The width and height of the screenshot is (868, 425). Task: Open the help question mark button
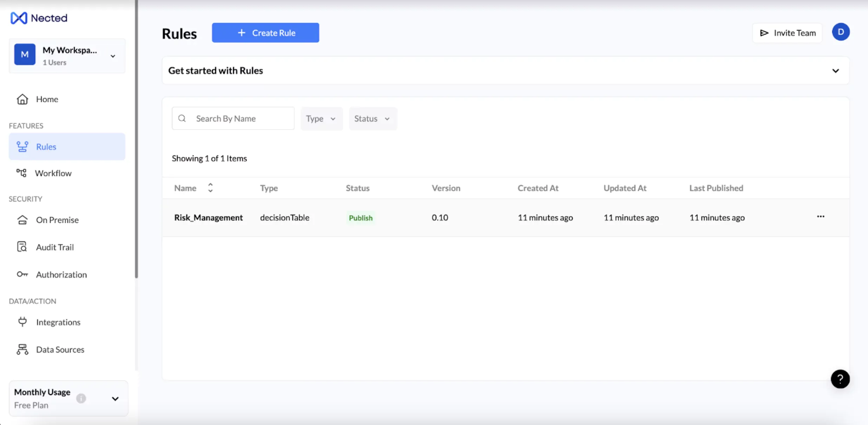(840, 379)
